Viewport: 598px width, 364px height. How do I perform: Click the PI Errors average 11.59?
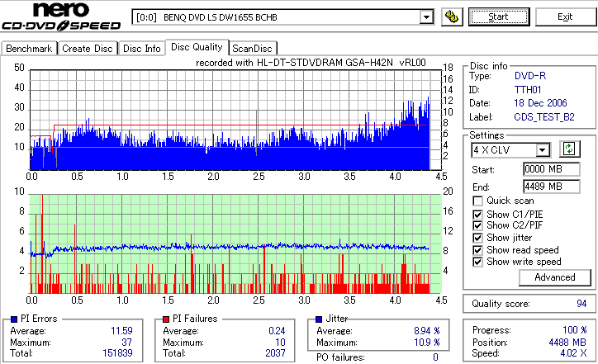121,331
